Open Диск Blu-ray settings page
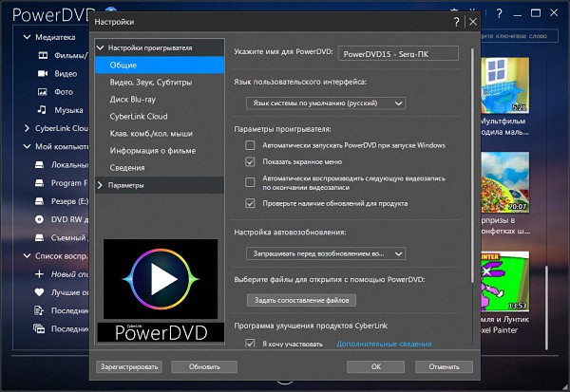 [160, 100]
